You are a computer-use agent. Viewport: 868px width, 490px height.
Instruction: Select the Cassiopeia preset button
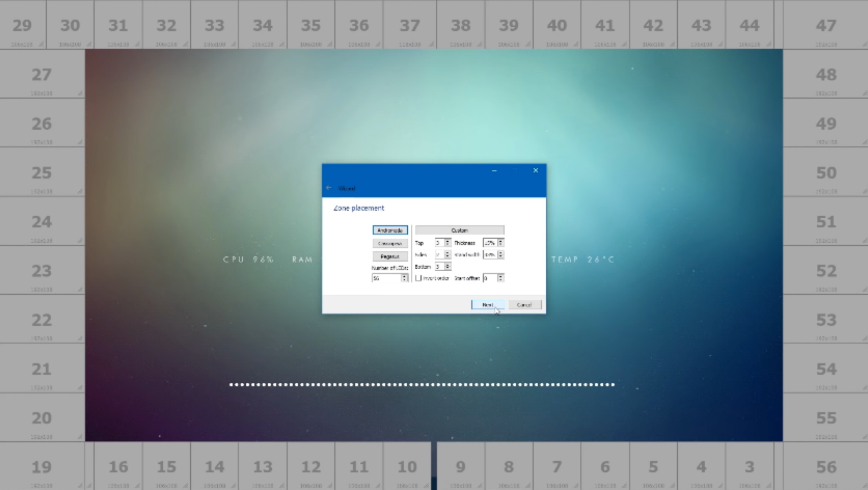[x=390, y=244]
